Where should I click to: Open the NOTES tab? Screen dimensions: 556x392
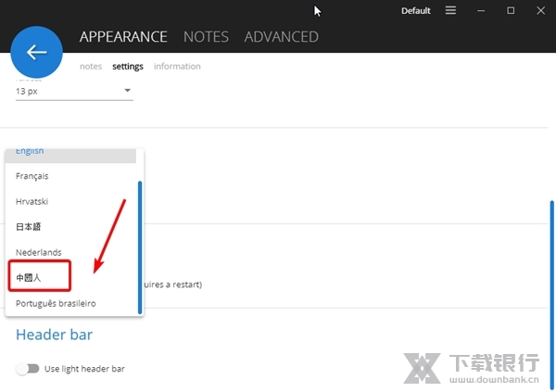[x=206, y=37]
